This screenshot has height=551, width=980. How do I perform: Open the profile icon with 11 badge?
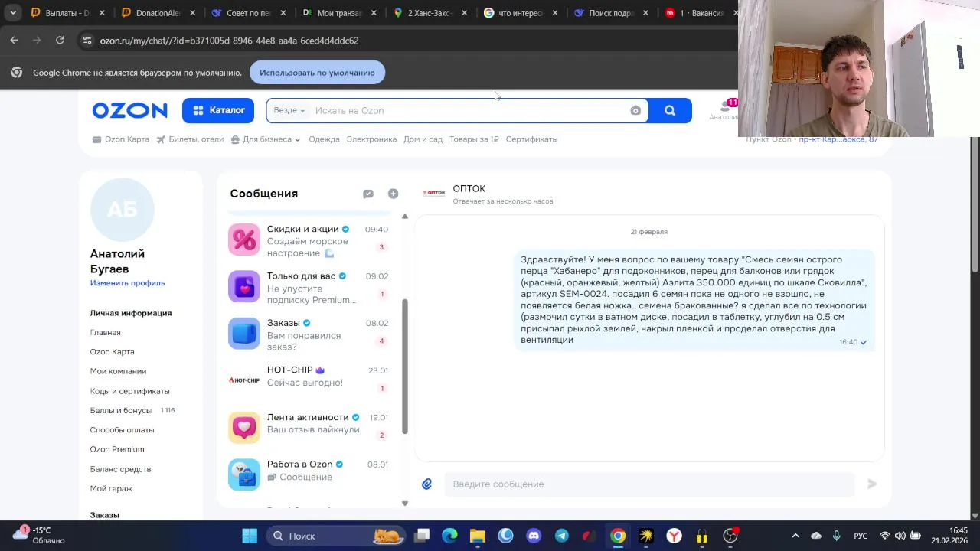[x=724, y=107]
